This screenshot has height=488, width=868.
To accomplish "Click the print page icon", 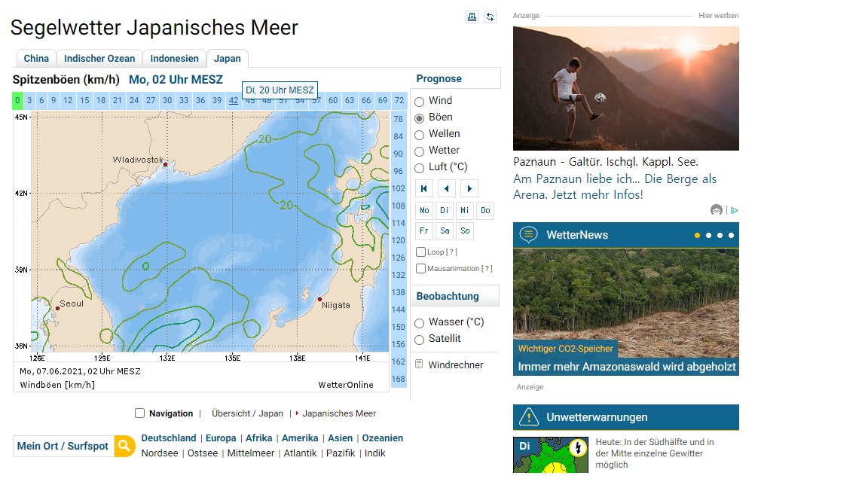I will [472, 17].
